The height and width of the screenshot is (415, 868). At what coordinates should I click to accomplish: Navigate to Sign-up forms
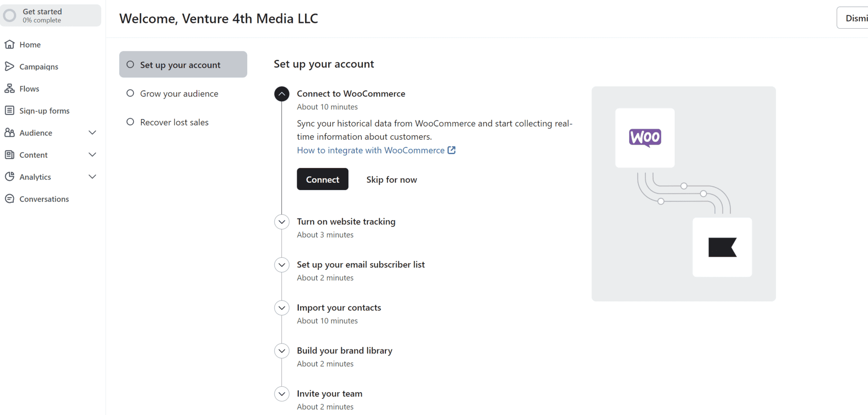[45, 110]
